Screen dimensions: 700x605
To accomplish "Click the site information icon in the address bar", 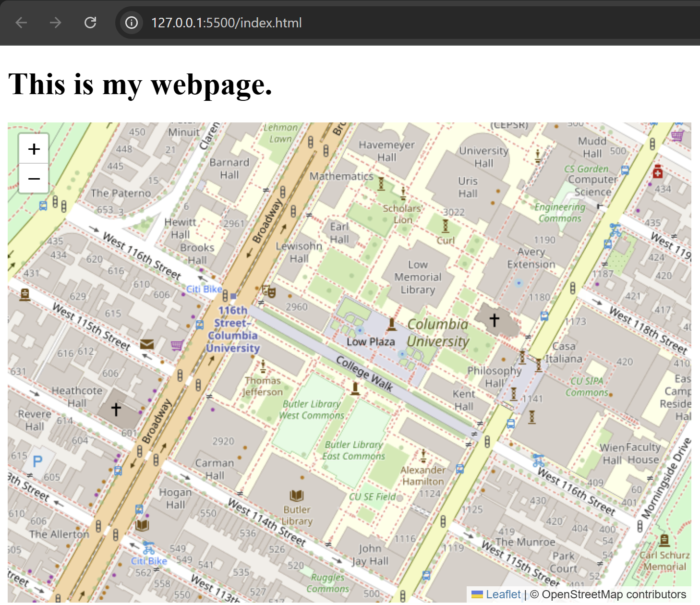I will click(131, 23).
